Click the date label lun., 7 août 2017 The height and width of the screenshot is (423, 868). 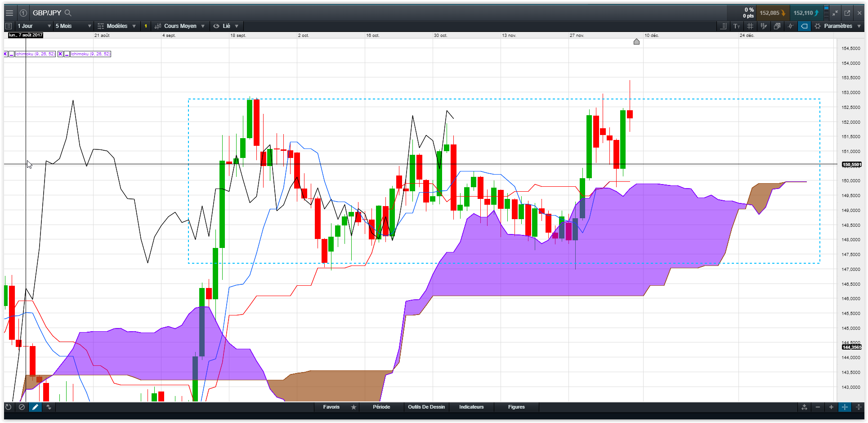[26, 35]
